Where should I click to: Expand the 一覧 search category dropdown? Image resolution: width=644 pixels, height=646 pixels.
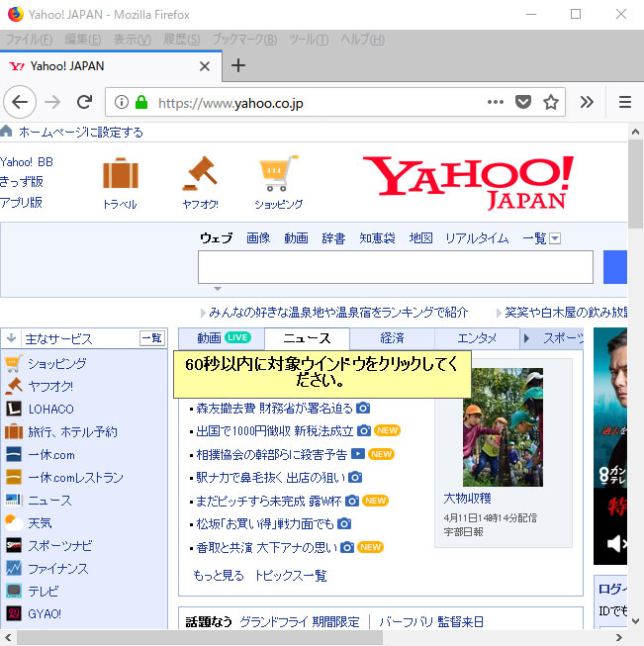click(555, 238)
